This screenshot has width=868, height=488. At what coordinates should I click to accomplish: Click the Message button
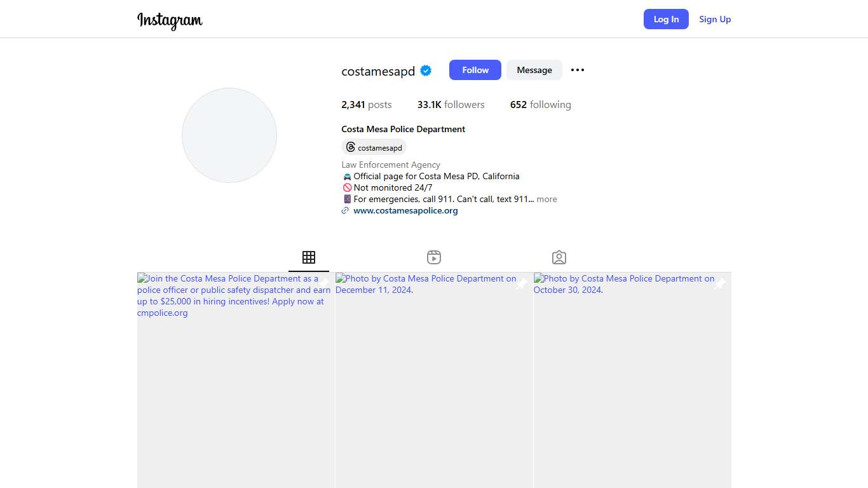534,70
